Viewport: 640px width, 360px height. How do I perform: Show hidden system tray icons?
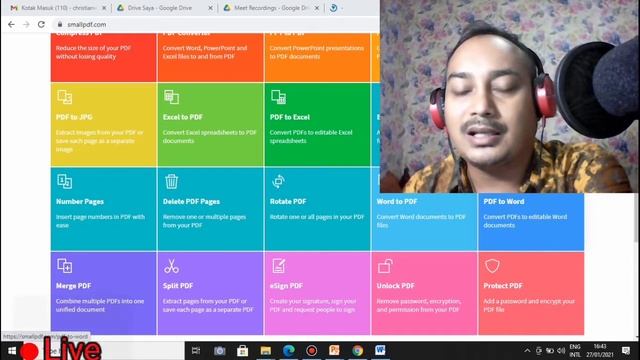point(527,351)
